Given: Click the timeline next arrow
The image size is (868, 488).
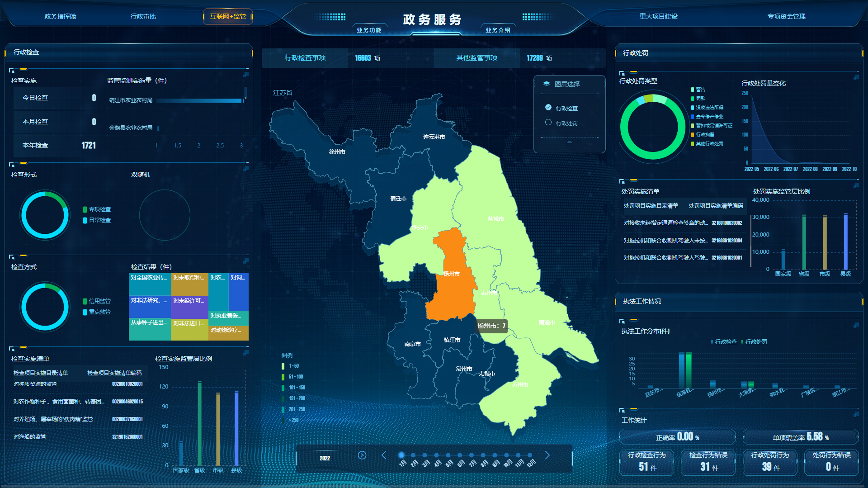Looking at the screenshot, I should coord(547,455).
